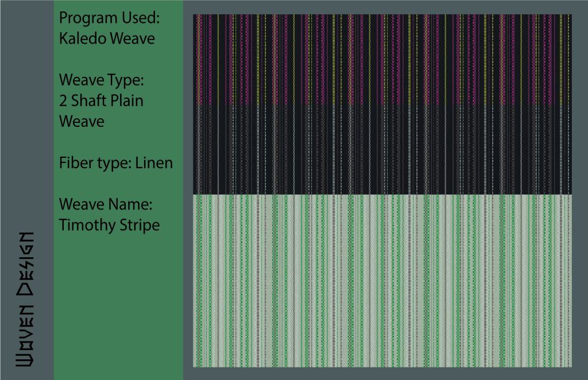Click the word "Shaft" in the weave type
588x380 pixels.
coord(88,101)
